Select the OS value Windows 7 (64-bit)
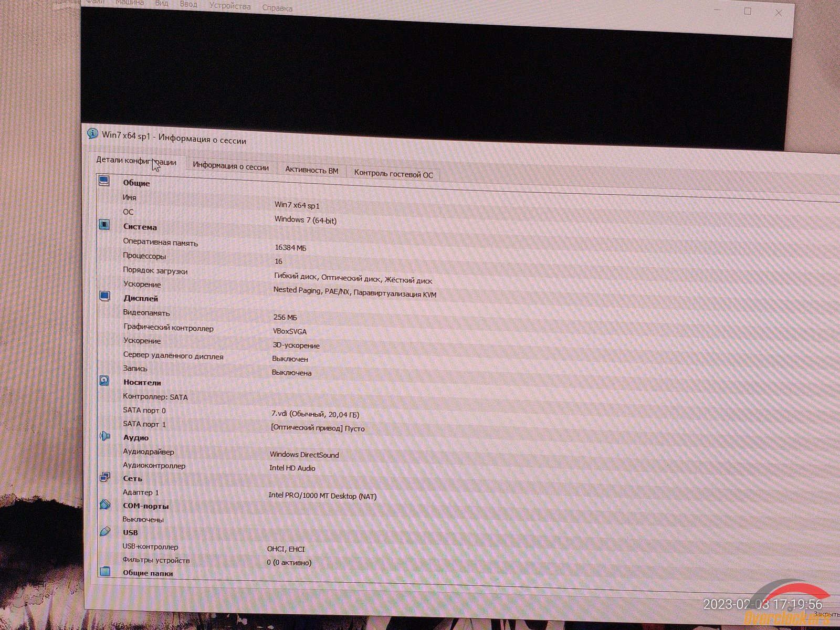The height and width of the screenshot is (630, 840). [x=306, y=220]
